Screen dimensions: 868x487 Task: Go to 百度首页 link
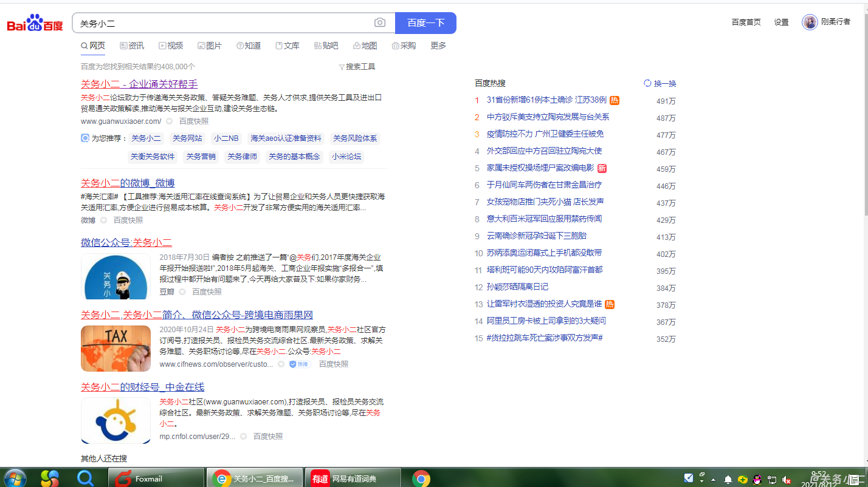[746, 22]
